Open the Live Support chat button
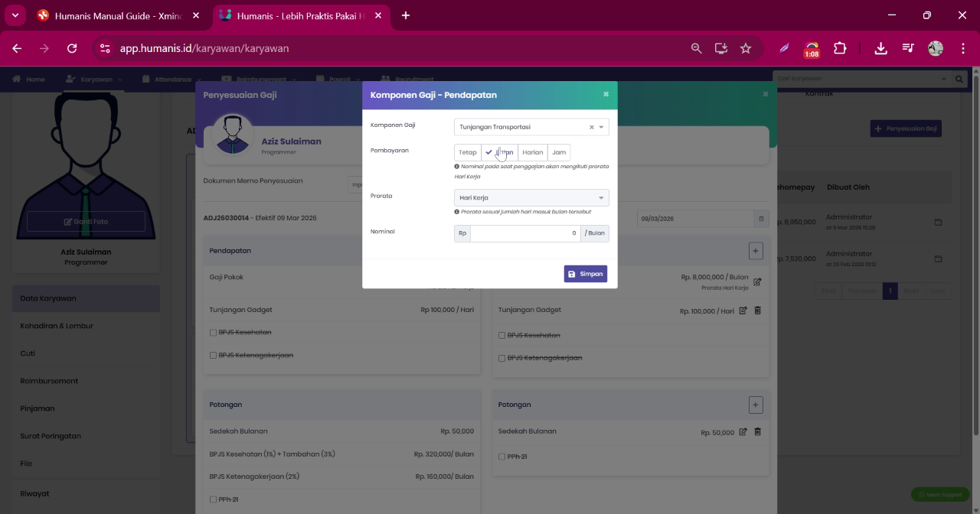This screenshot has width=980, height=514. 940,495
